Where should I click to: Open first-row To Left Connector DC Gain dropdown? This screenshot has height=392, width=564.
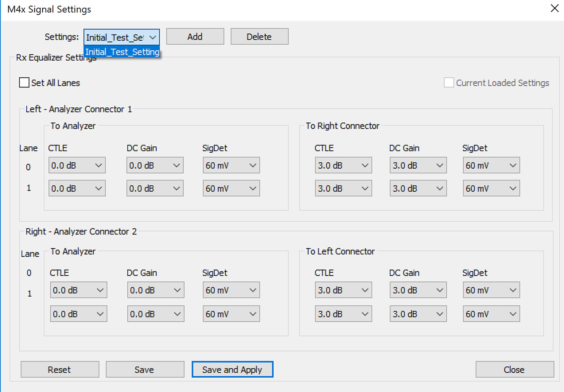pyautogui.click(x=418, y=290)
